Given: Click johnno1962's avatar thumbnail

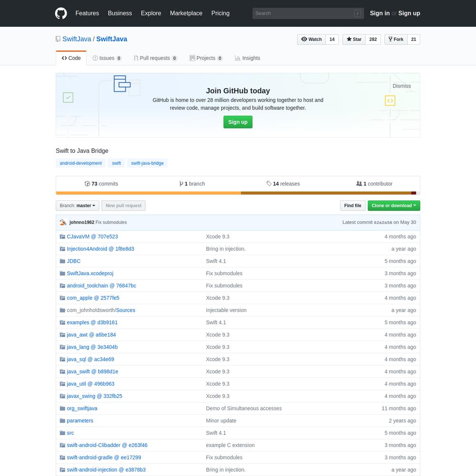Looking at the screenshot, I should [63, 222].
